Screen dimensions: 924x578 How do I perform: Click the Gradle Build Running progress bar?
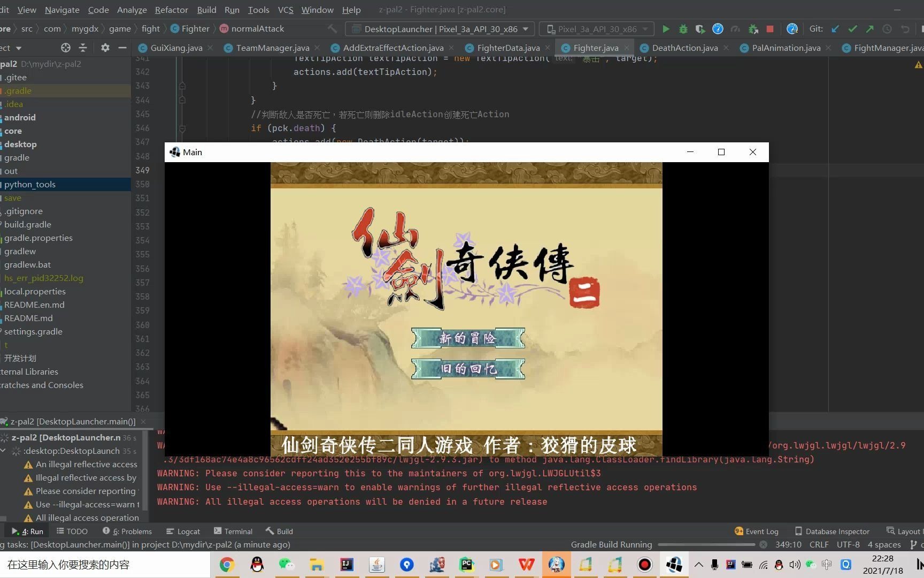[x=706, y=544]
